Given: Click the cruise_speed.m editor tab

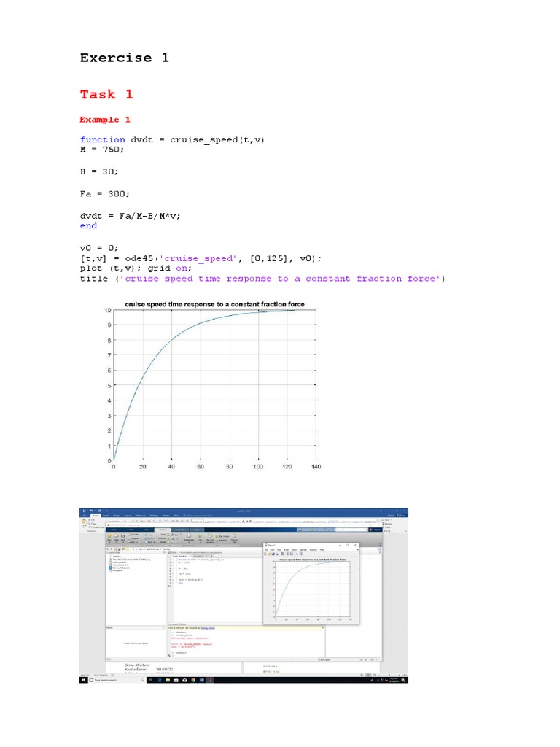Looking at the screenshot, I should point(179,554).
